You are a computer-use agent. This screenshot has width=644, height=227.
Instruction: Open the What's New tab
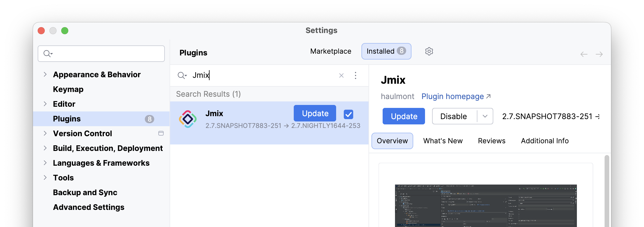(x=443, y=141)
